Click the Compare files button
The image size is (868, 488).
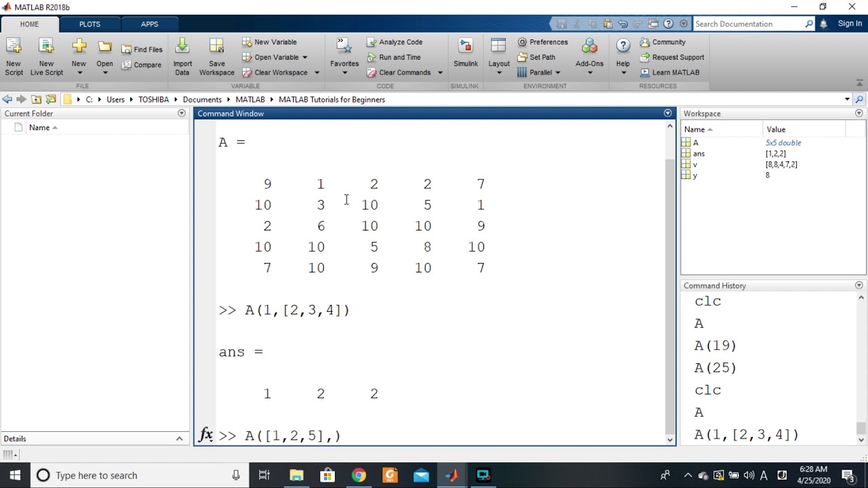click(142, 65)
